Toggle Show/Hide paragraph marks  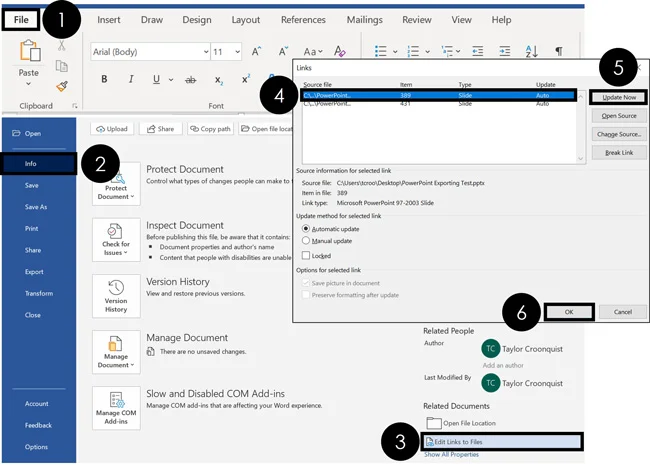(559, 51)
